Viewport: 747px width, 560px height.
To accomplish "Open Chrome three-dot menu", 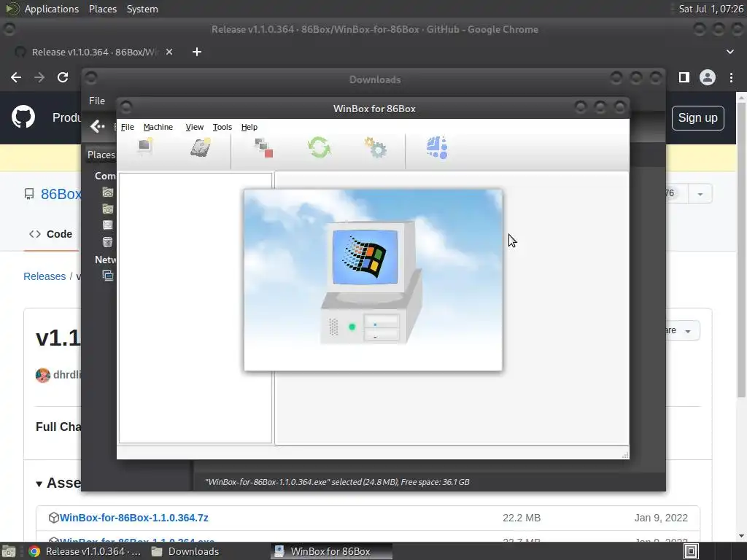I will click(731, 77).
